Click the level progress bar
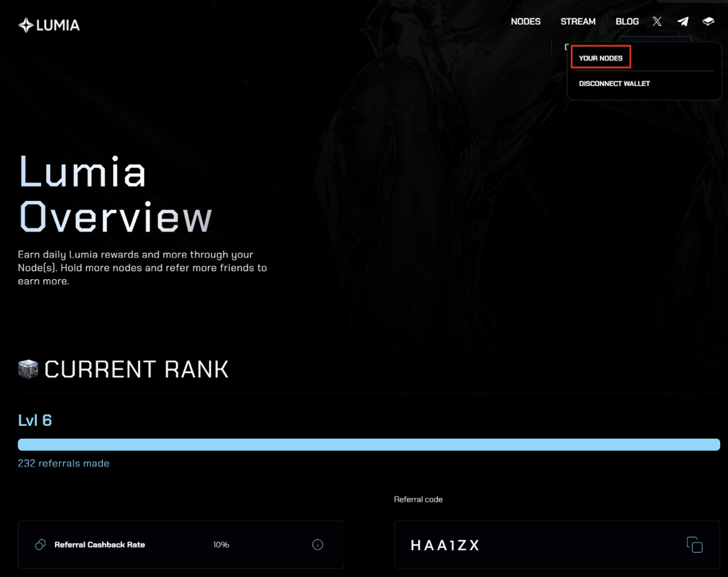 [369, 445]
